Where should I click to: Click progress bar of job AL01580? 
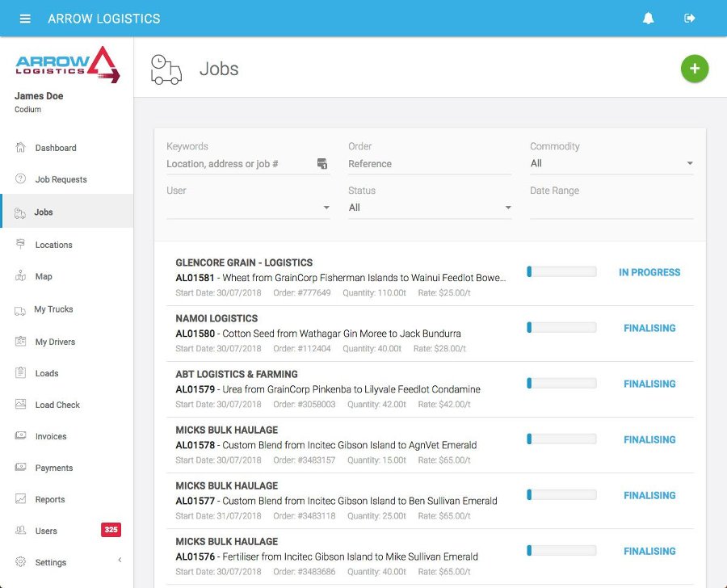pyautogui.click(x=561, y=327)
